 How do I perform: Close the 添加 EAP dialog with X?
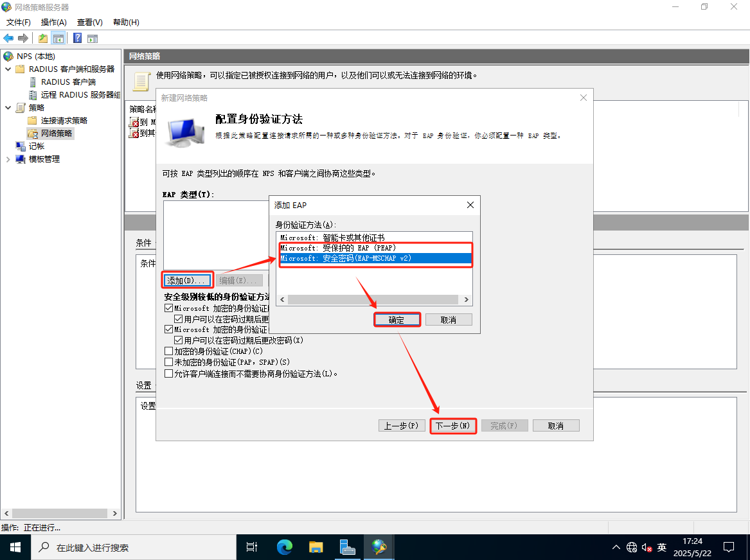pos(470,205)
